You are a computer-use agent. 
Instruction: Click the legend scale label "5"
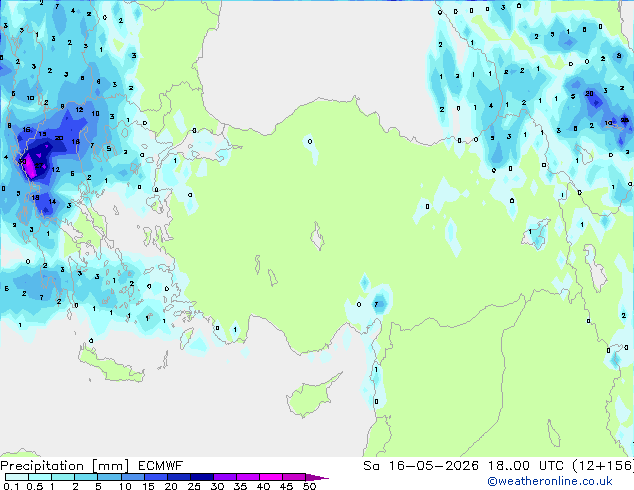98,486
